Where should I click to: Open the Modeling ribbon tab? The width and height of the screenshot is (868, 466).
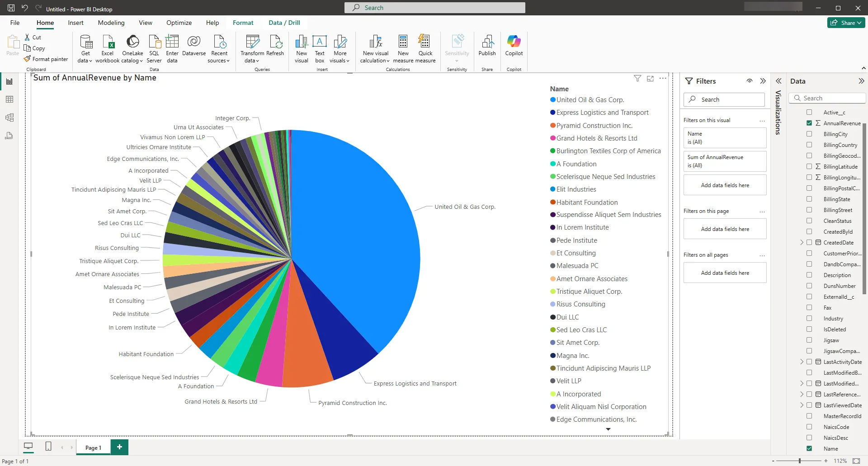click(111, 23)
